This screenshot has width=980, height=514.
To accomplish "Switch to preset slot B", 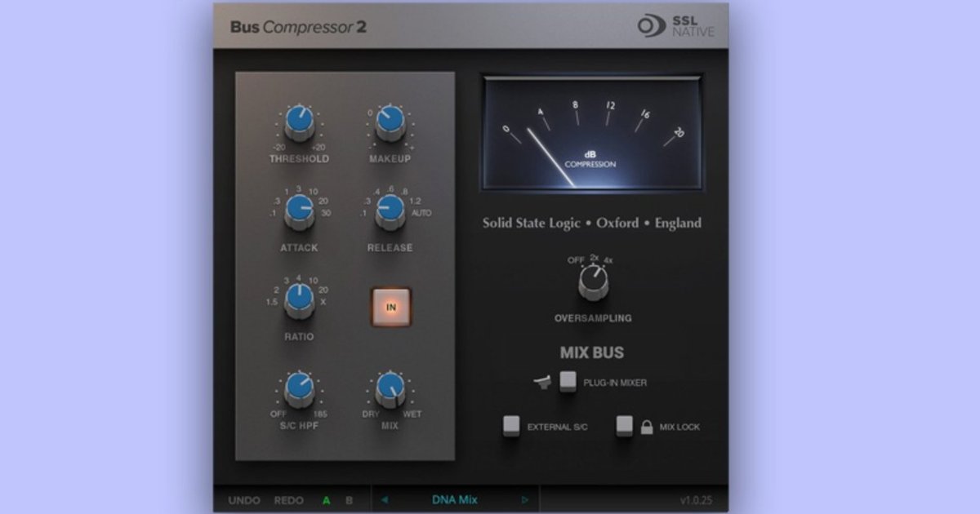I will pos(349,500).
